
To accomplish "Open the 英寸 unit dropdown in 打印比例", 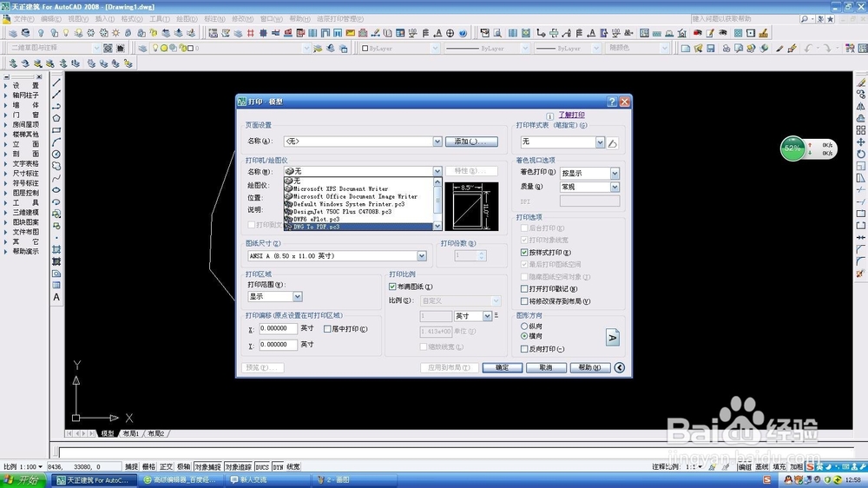I will tap(487, 316).
